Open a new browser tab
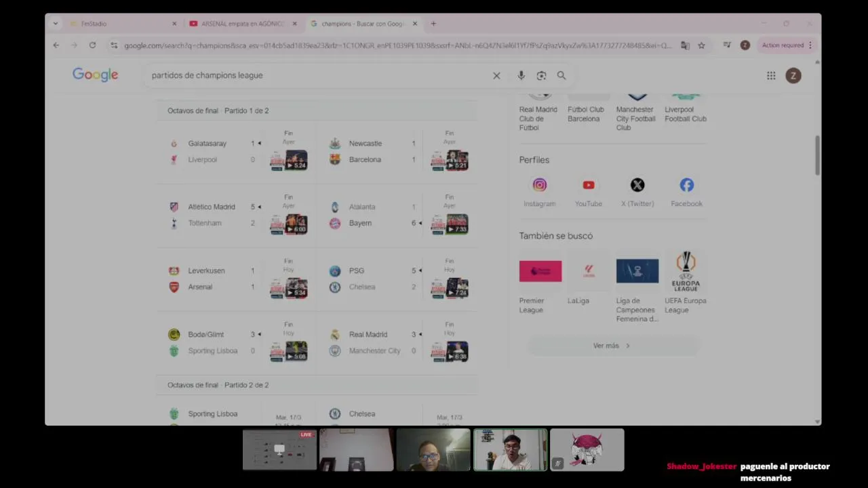 point(433,24)
